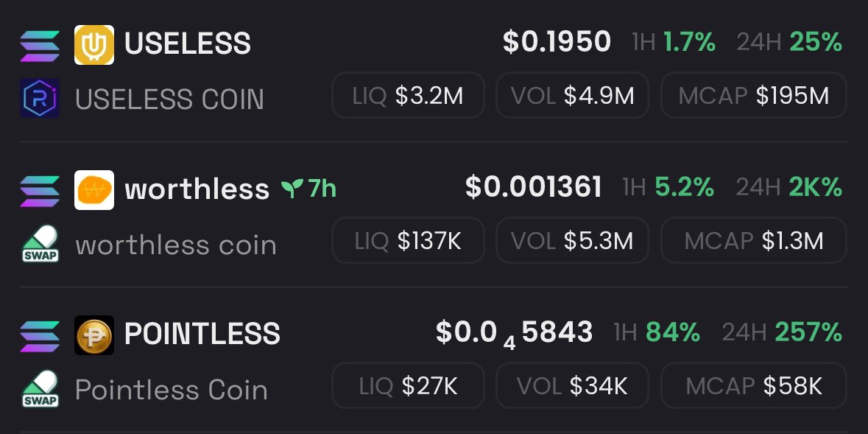Select the LIQ $3.2M pill for USELESS
This screenshot has width=868, height=434.
click(408, 95)
